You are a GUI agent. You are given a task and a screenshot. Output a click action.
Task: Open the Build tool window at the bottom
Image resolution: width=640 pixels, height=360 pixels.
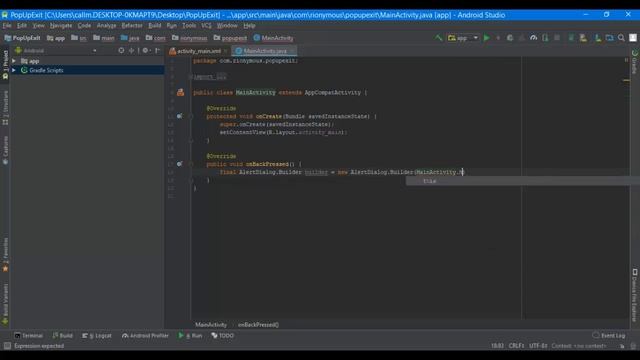coord(62,336)
